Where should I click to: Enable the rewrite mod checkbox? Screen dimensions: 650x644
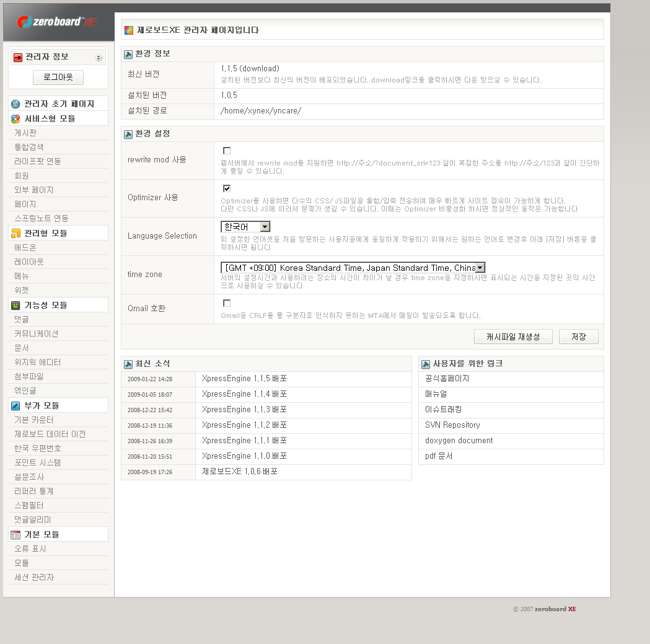click(x=227, y=151)
